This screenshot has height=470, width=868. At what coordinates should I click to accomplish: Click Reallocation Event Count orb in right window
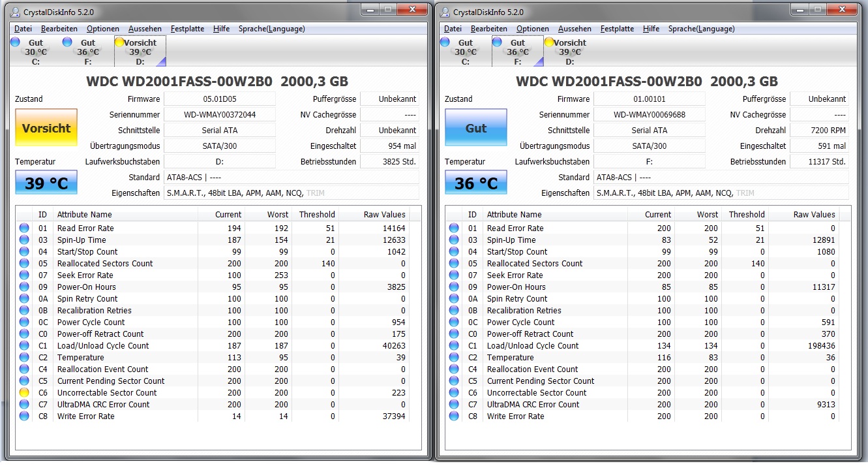pos(454,369)
